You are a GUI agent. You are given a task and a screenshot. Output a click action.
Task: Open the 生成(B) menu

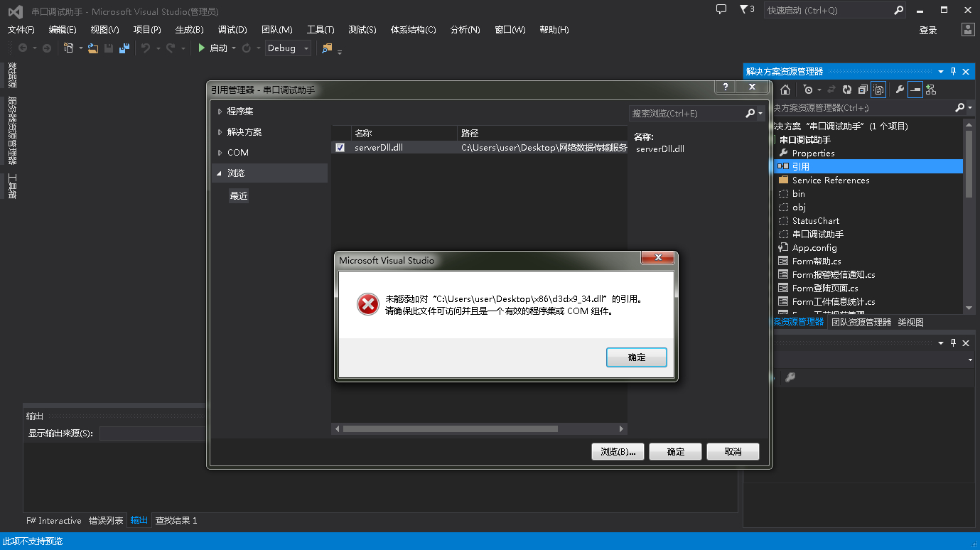click(x=189, y=29)
